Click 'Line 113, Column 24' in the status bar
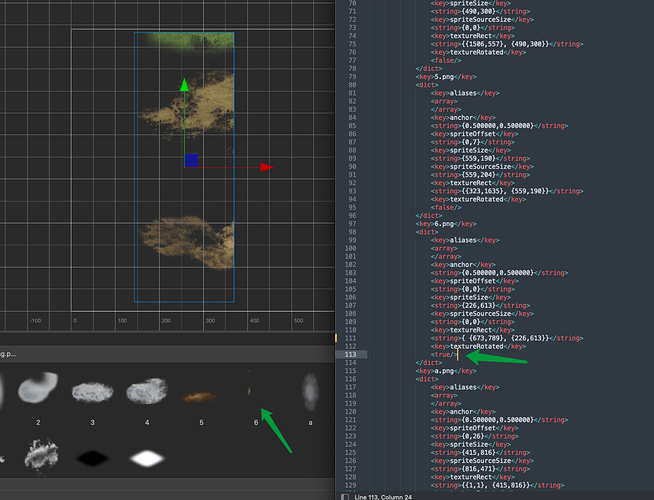The image size is (654, 500). point(383,497)
